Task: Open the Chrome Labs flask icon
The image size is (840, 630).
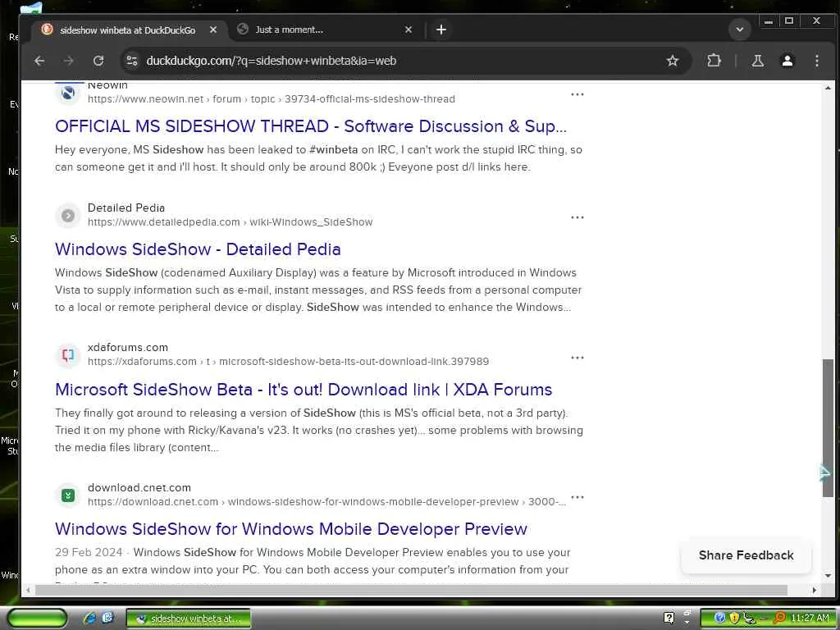Action: tap(757, 61)
